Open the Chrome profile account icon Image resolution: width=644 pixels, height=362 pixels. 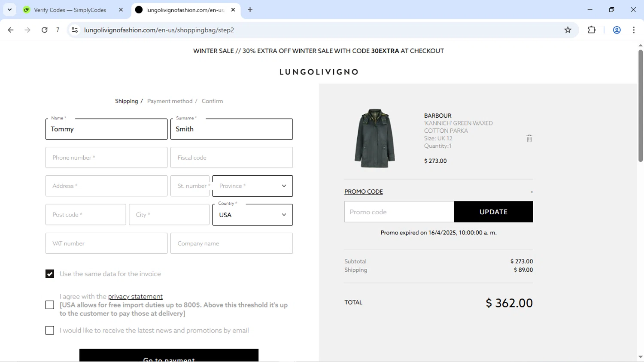click(x=617, y=30)
